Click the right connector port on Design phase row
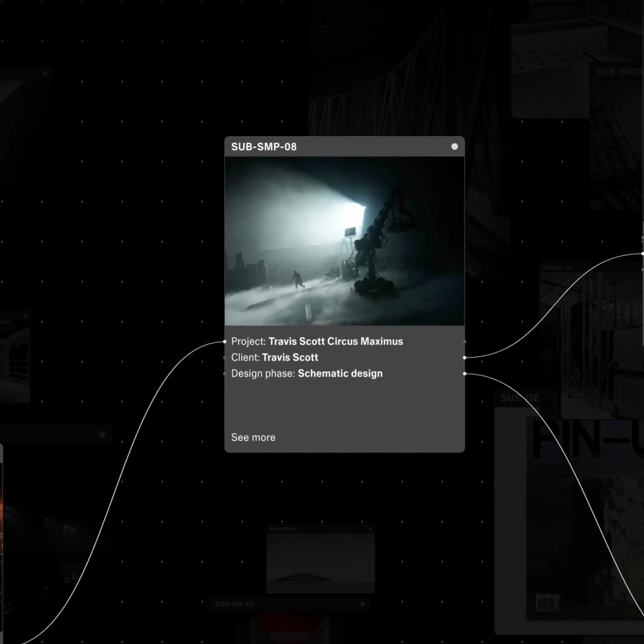This screenshot has height=644, width=644. 465,374
